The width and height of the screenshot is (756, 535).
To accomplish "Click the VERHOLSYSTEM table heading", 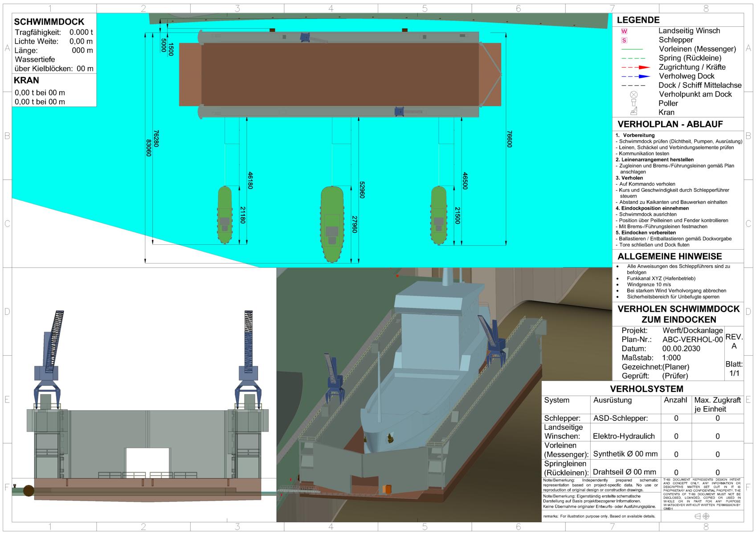I will (x=646, y=389).
